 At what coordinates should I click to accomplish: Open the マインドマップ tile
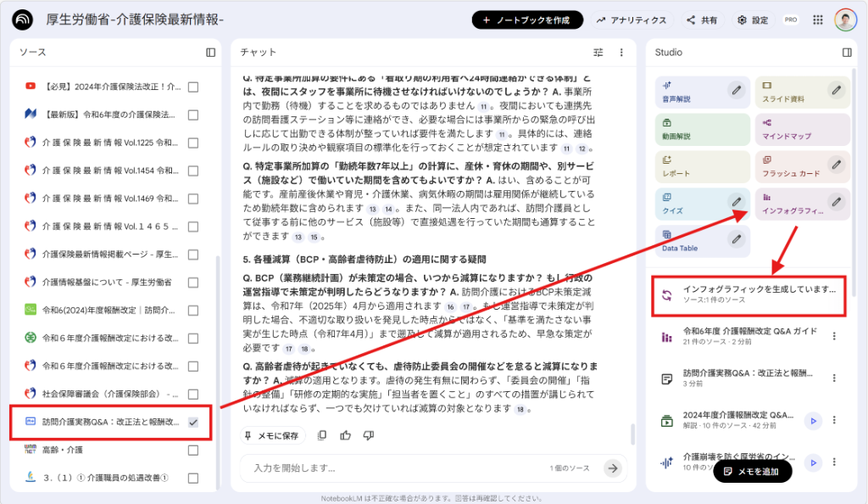[802, 129]
